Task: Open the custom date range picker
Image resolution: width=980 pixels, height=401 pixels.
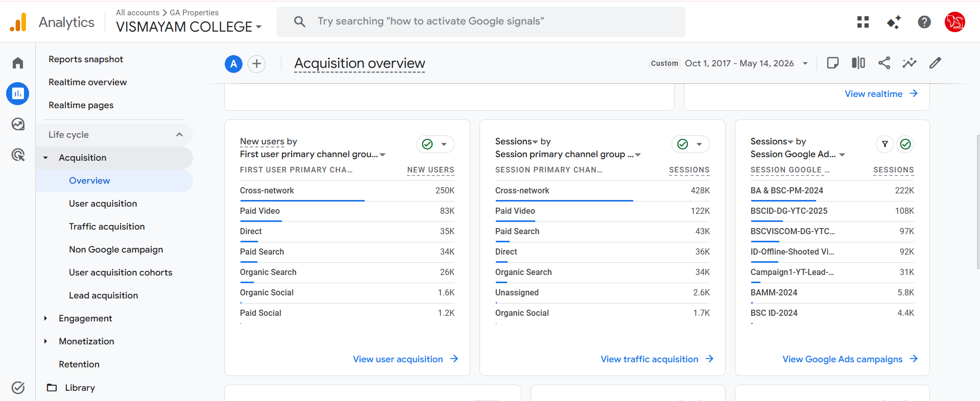Action: (729, 63)
